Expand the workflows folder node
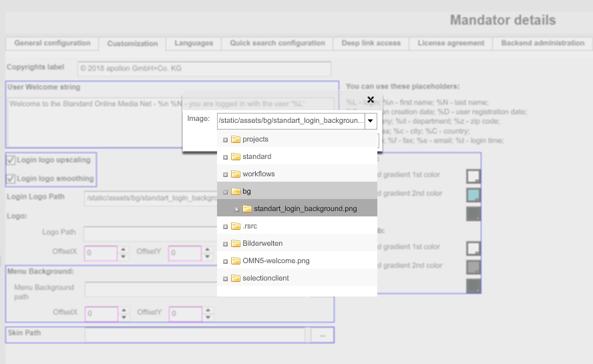This screenshot has height=364, width=593. tap(226, 174)
